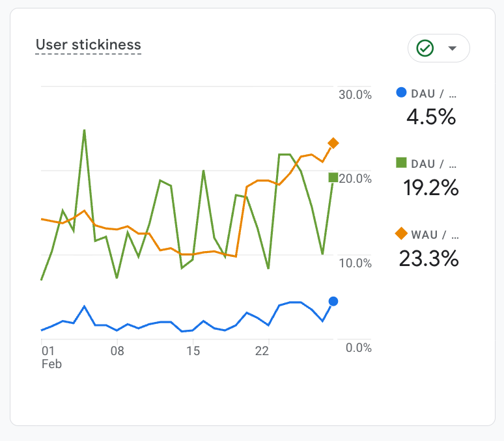Click the green square legend icon

401,163
